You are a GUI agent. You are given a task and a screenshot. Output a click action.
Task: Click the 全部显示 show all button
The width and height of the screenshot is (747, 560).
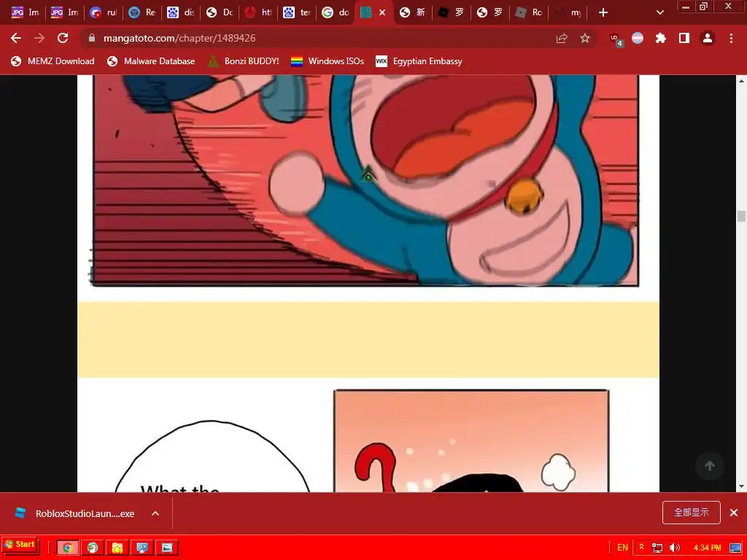point(691,513)
